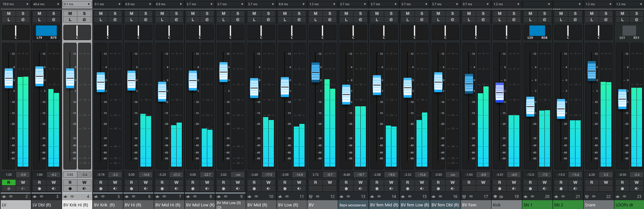Enable Listen (L) on BV Hi (R)
The width and height of the screenshot is (644, 209).
point(132,20)
